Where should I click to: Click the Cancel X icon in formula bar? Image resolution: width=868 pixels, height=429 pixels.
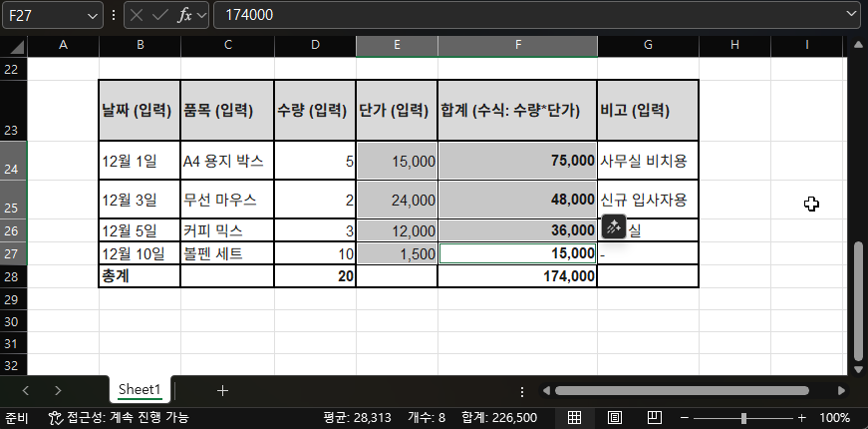pyautogui.click(x=137, y=15)
